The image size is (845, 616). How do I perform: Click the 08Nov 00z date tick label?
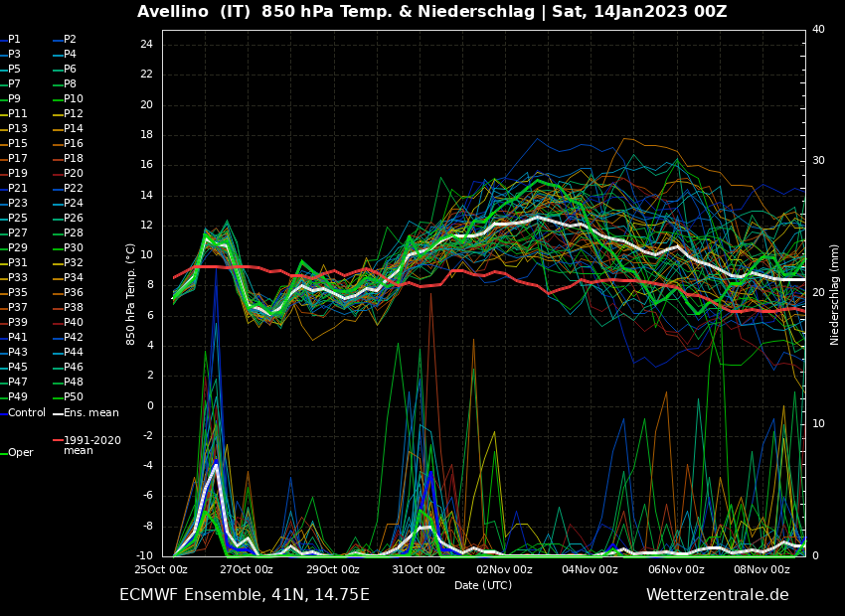[x=762, y=569]
